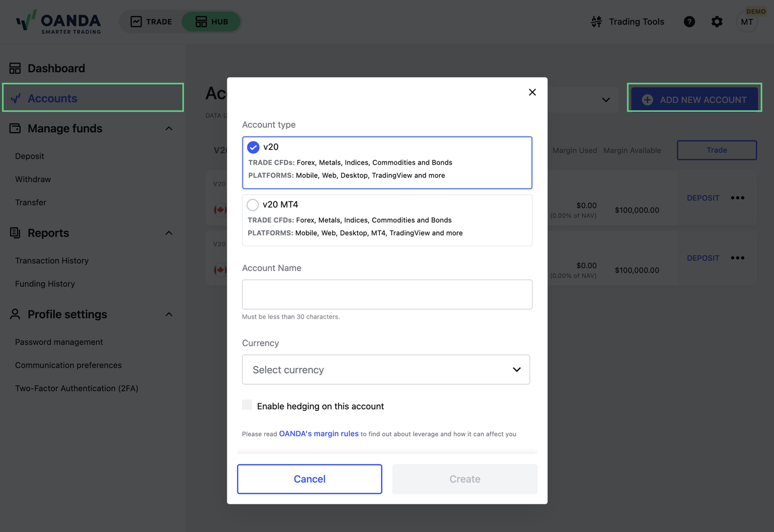Enable hedging on this account checkbox
The height and width of the screenshot is (532, 774).
(247, 405)
